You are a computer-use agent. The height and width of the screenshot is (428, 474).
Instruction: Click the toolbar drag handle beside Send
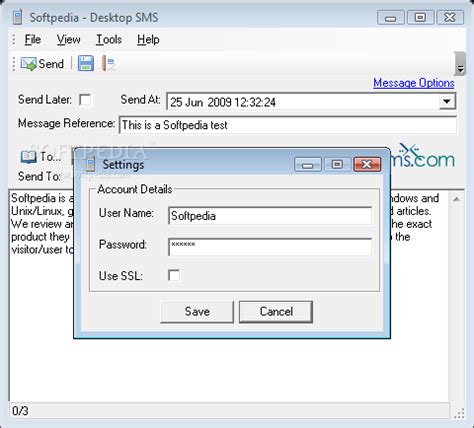(x=14, y=63)
